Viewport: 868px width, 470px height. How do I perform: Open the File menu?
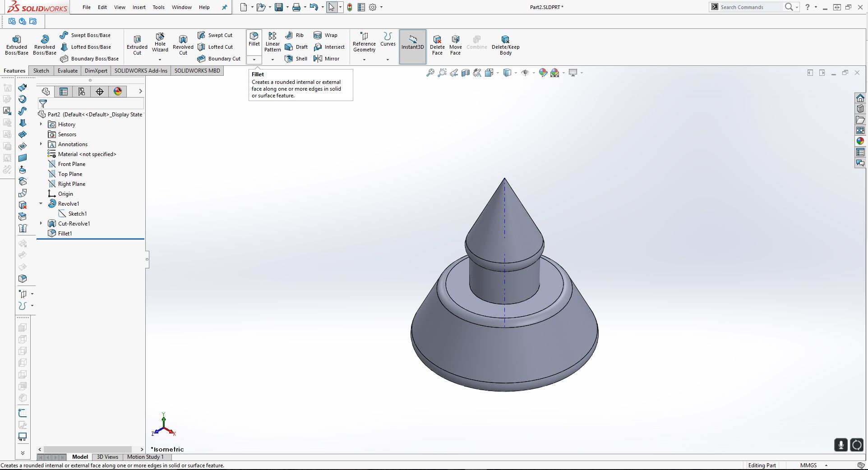tap(87, 7)
